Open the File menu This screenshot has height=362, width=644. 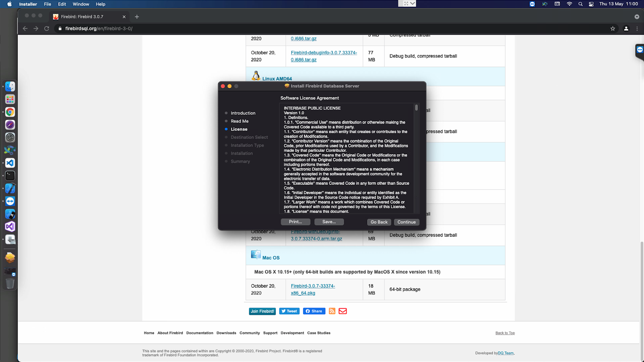point(47,4)
